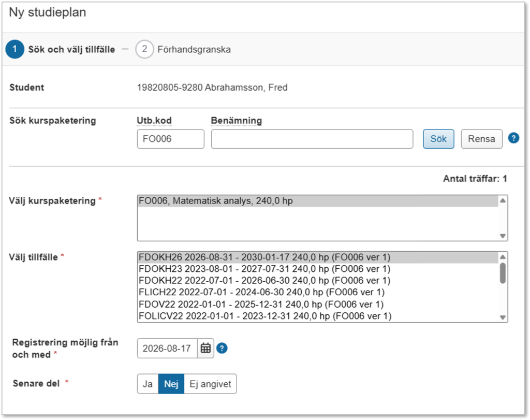Click the 'Benämning' field label

[236, 120]
